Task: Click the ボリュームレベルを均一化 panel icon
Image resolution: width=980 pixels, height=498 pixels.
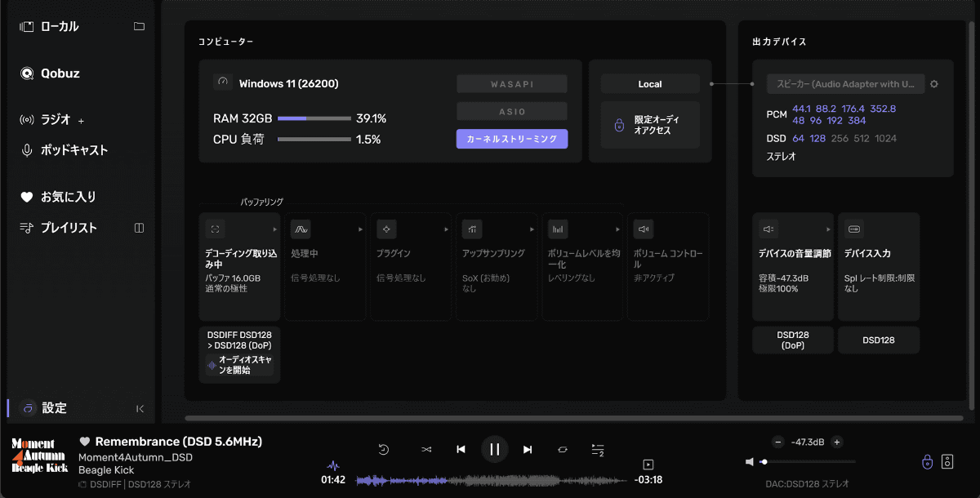Action: click(x=559, y=229)
